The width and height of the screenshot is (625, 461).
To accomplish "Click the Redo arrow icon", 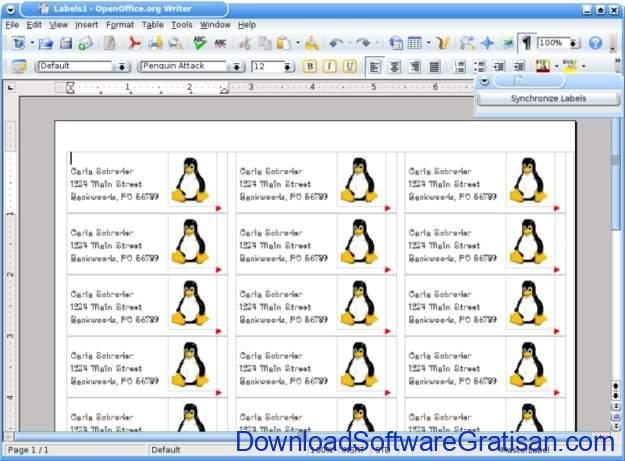I will point(363,43).
